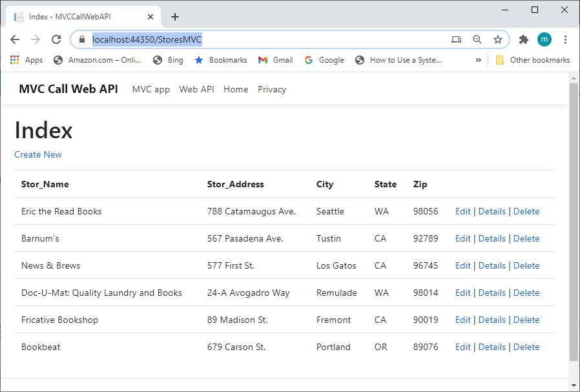Delete the Bookbeat store entry

[526, 347]
